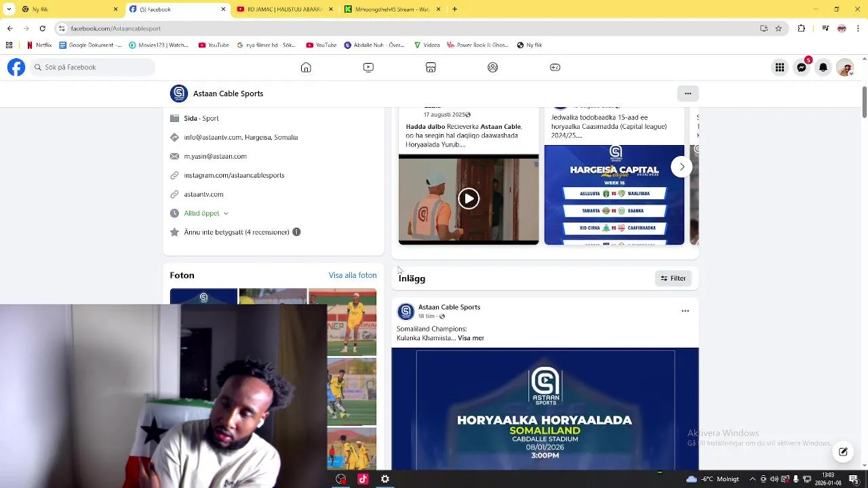Switch to the IID JAMAC YouTube tab
This screenshot has width=868, height=488.
285,9
